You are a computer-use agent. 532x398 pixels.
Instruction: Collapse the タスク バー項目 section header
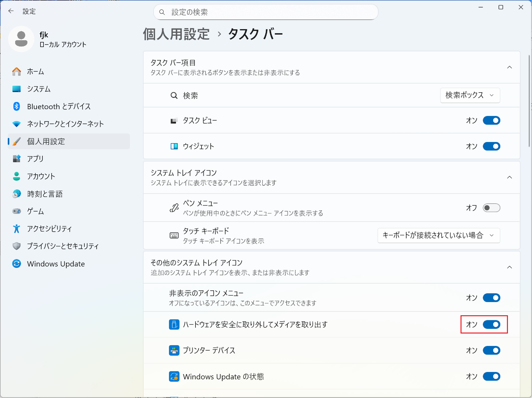(x=509, y=67)
